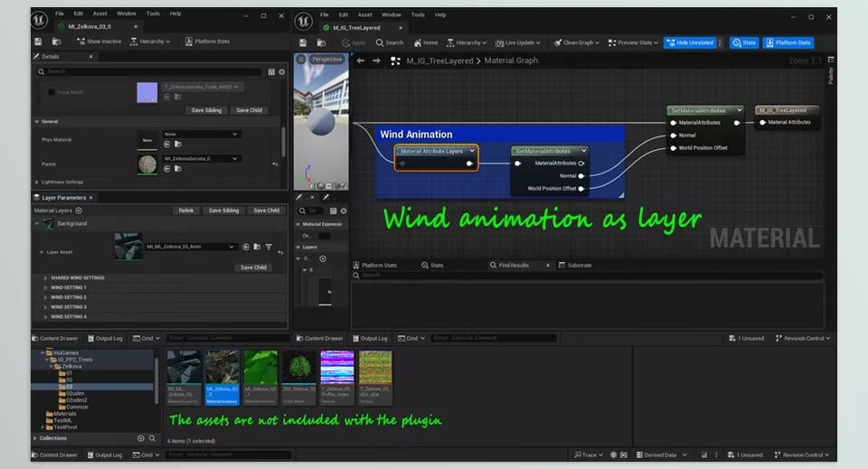This screenshot has height=469, width=868.
Task: Expand WIND SETTING 3 group
Action: [x=45, y=307]
